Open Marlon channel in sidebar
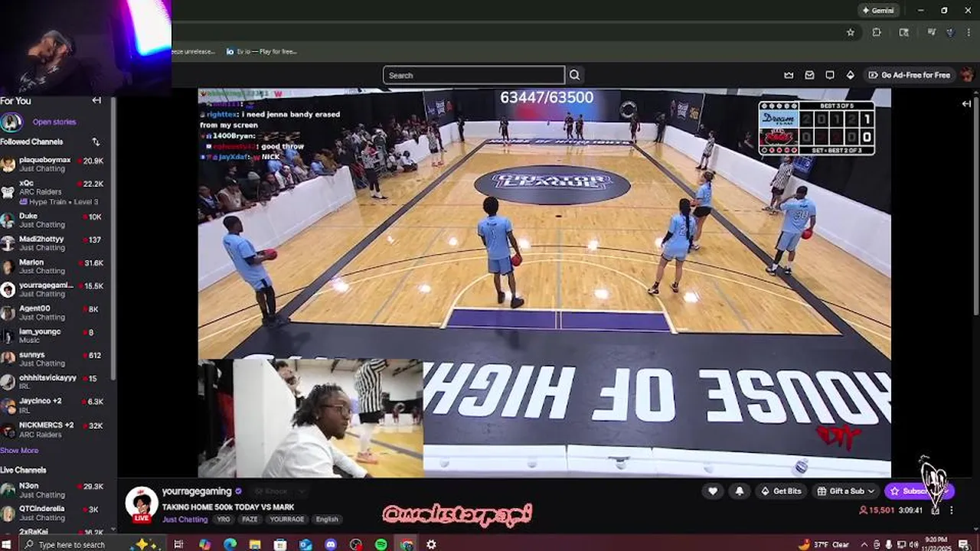This screenshot has height=551, width=980. tap(56, 266)
